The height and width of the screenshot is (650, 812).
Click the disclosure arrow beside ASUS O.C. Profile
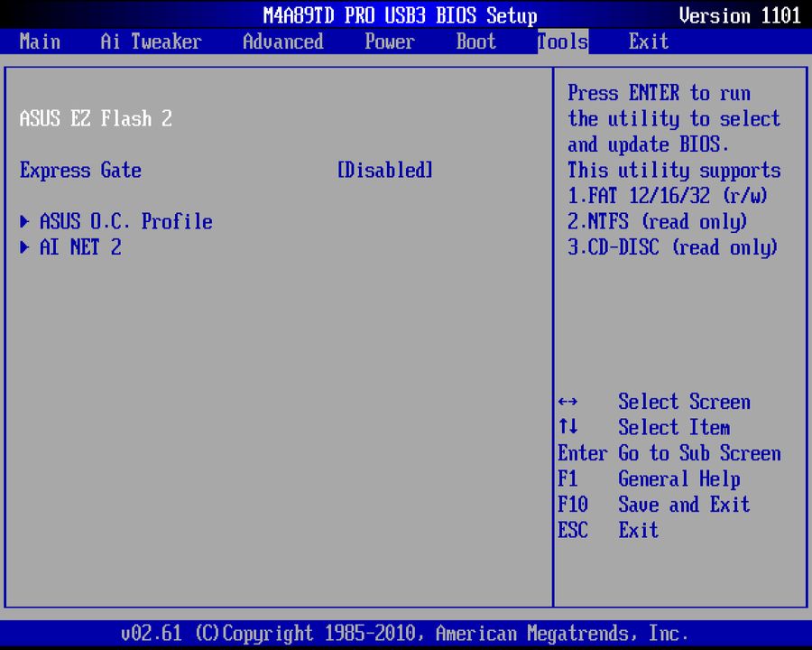pos(23,222)
